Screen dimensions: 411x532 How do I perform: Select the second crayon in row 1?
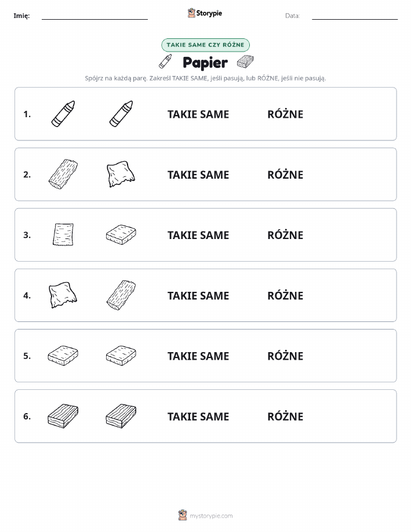coord(121,114)
